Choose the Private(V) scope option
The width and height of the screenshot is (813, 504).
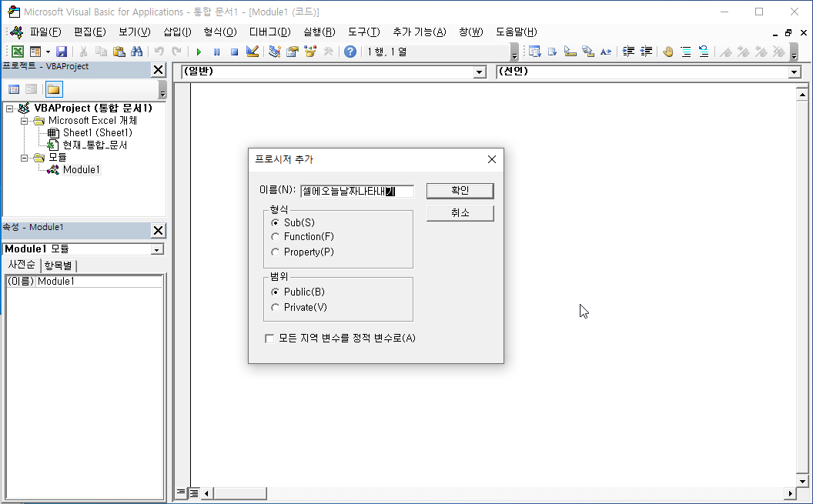coord(276,307)
